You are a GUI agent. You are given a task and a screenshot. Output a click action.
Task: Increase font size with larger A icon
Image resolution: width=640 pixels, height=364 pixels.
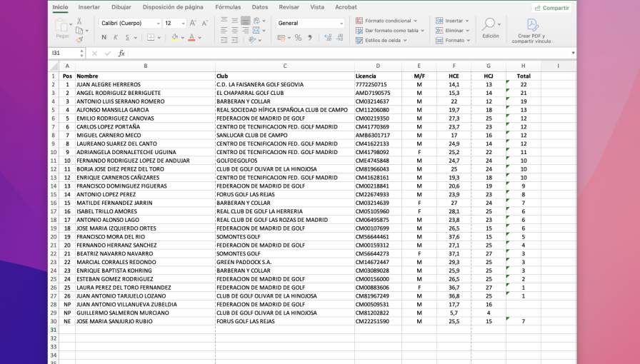192,23
